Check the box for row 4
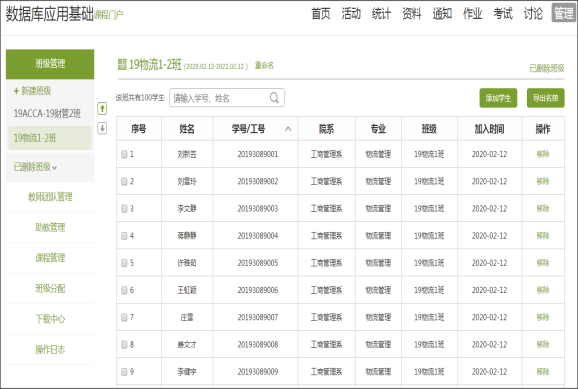Image resolution: width=578 pixels, height=389 pixels. point(124,236)
